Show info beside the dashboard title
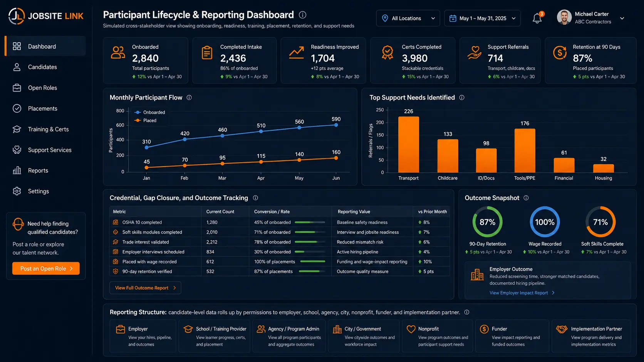 [x=303, y=15]
